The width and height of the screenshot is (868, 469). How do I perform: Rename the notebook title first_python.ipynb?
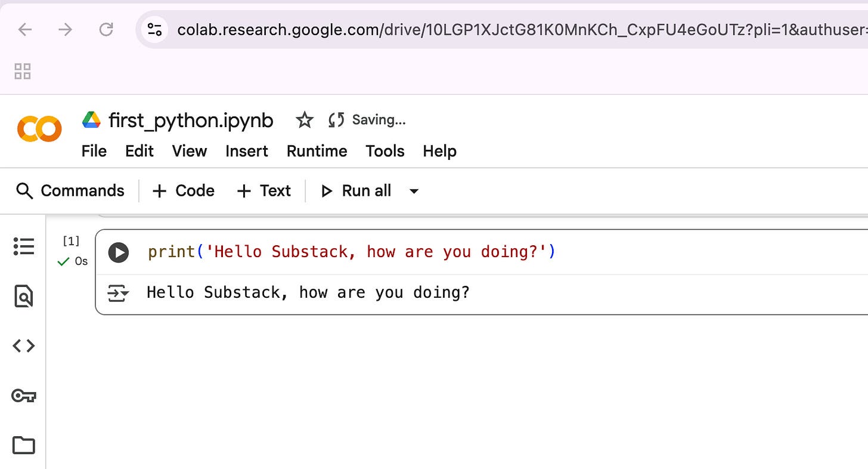(191, 121)
